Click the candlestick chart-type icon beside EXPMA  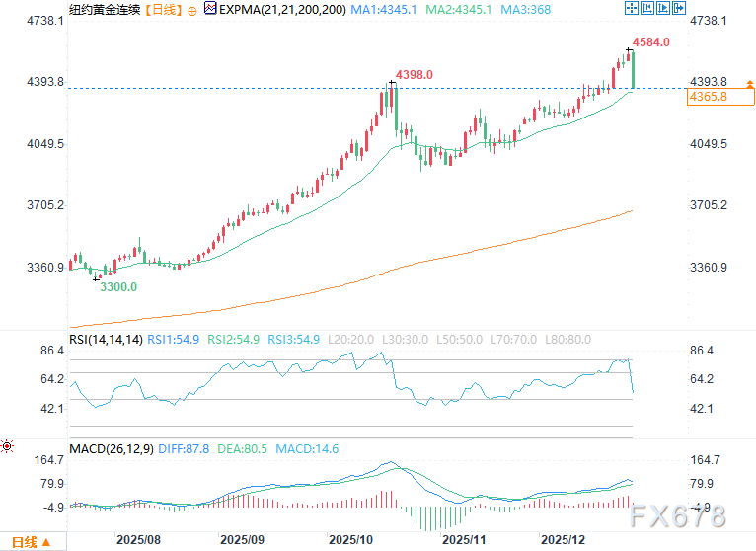(x=209, y=9)
